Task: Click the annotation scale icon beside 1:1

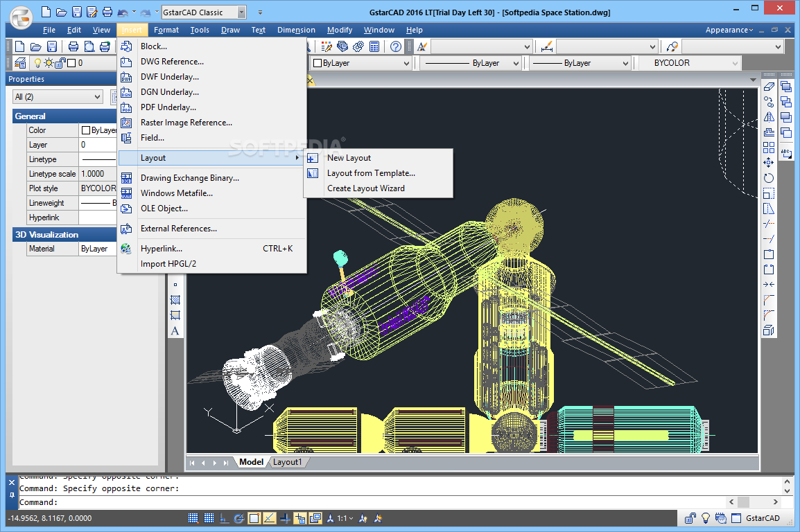Action: point(331,518)
